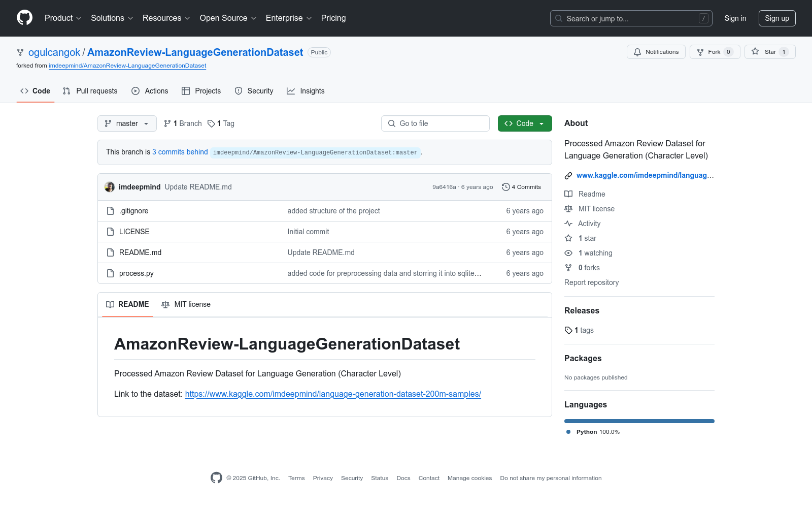Open the LICENSE file
The image size is (812, 508).
click(x=134, y=232)
